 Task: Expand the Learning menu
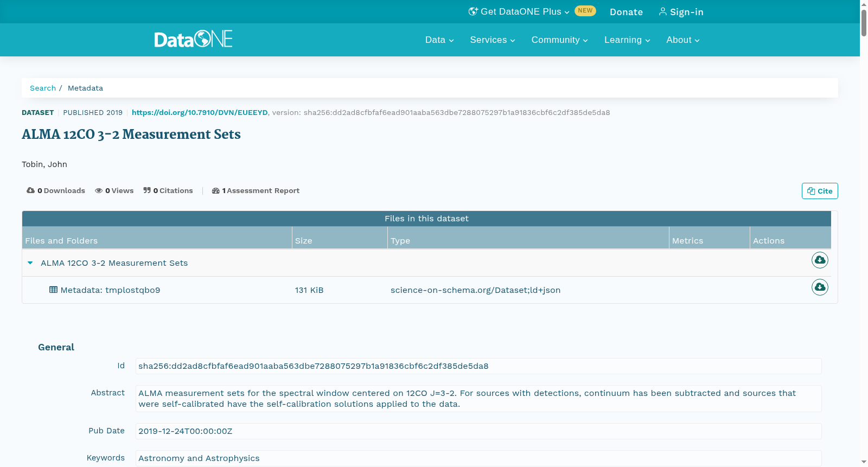coord(627,40)
